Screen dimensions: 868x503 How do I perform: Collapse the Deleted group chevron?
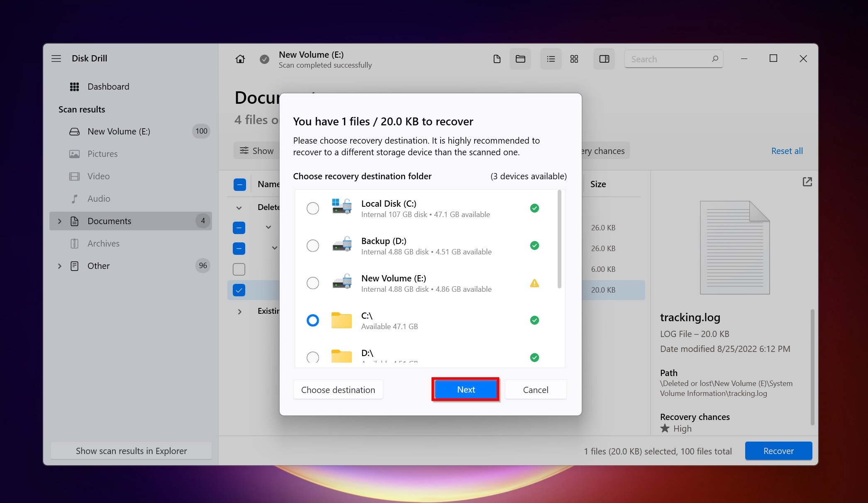239,208
